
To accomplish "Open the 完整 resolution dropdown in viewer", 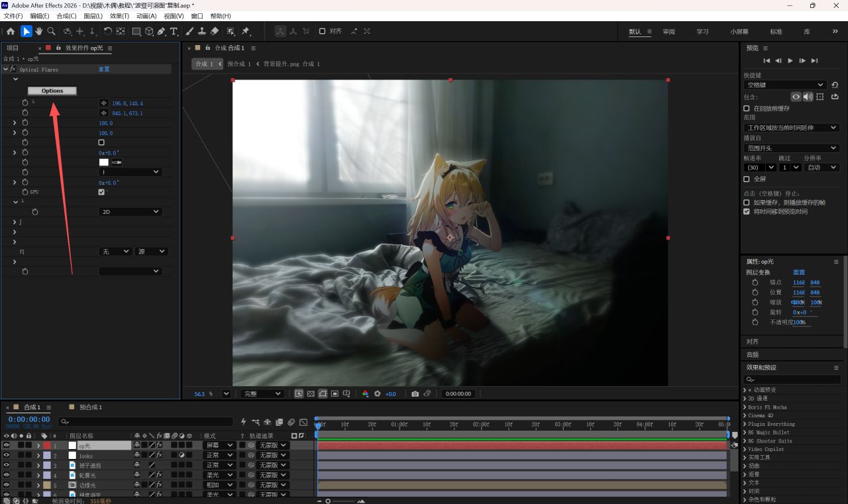I will pyautogui.click(x=262, y=393).
